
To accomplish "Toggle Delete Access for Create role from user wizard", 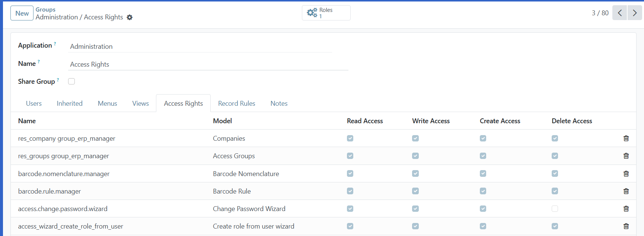I will [555, 226].
